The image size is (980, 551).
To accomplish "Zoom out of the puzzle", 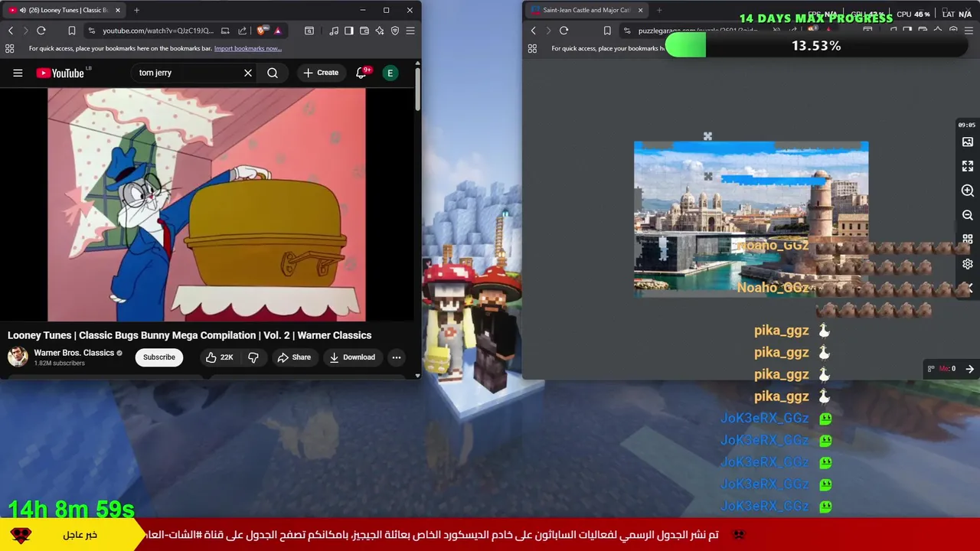I will pyautogui.click(x=968, y=215).
